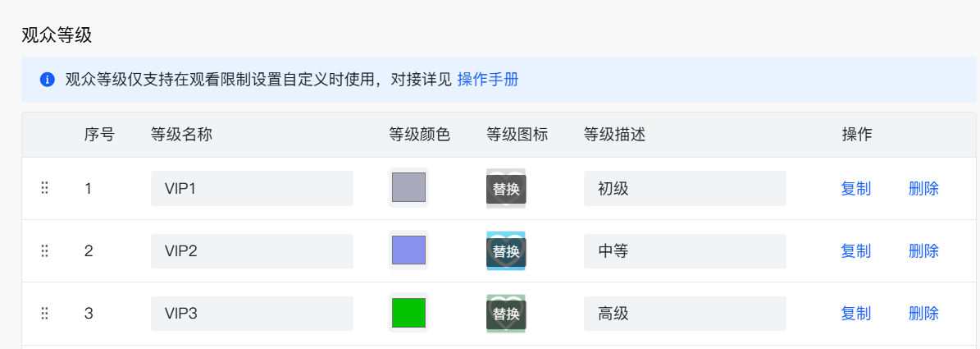Screen dimensions: 980x349
Task: Click 删除 for VIP2 row
Action: point(923,251)
